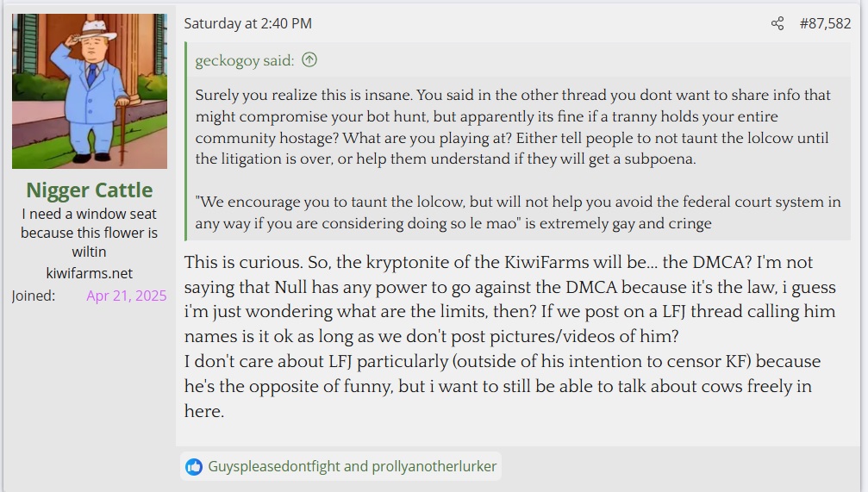Click the reply text starting "This is curious"
The image size is (868, 492).
click(x=498, y=263)
